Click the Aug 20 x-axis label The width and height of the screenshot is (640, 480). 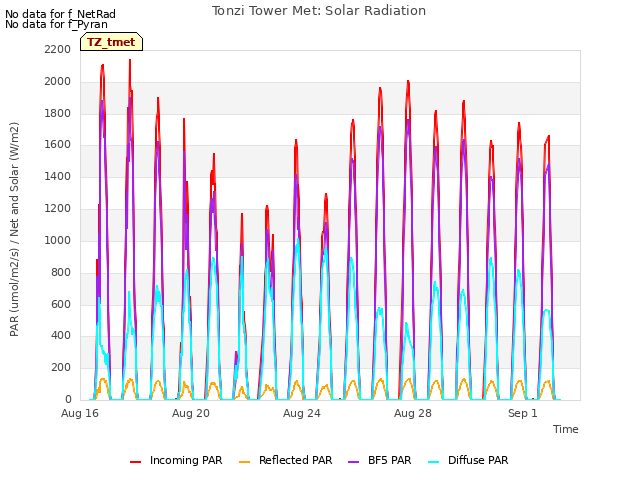click(191, 413)
